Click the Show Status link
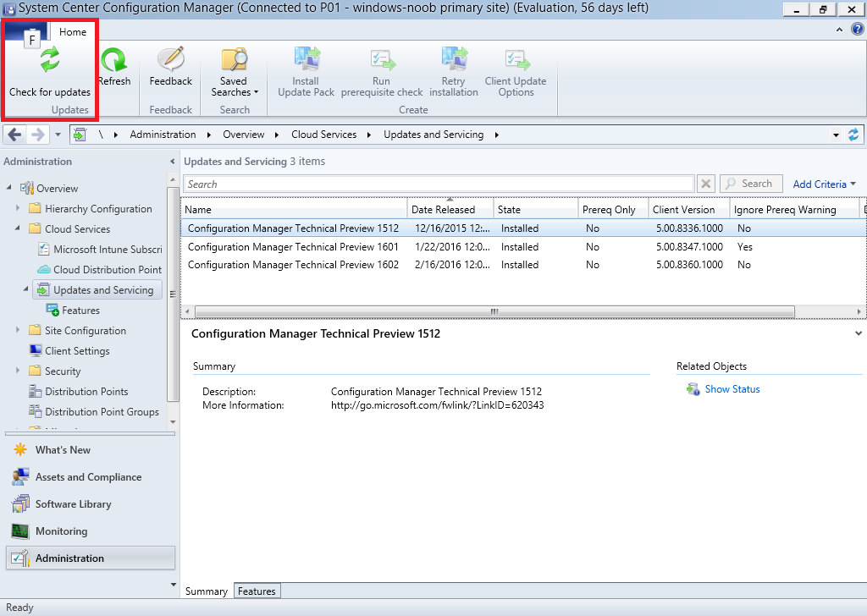Image resolution: width=867 pixels, height=616 pixels. click(732, 389)
